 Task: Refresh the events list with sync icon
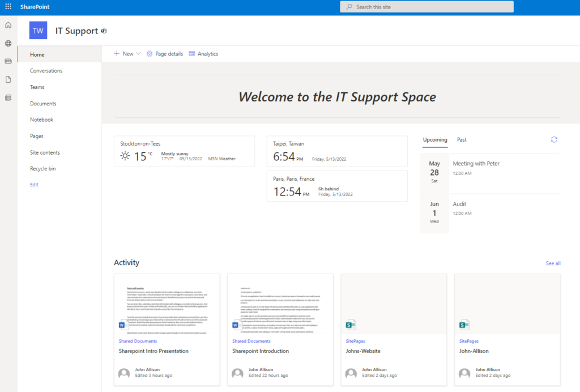(x=554, y=139)
